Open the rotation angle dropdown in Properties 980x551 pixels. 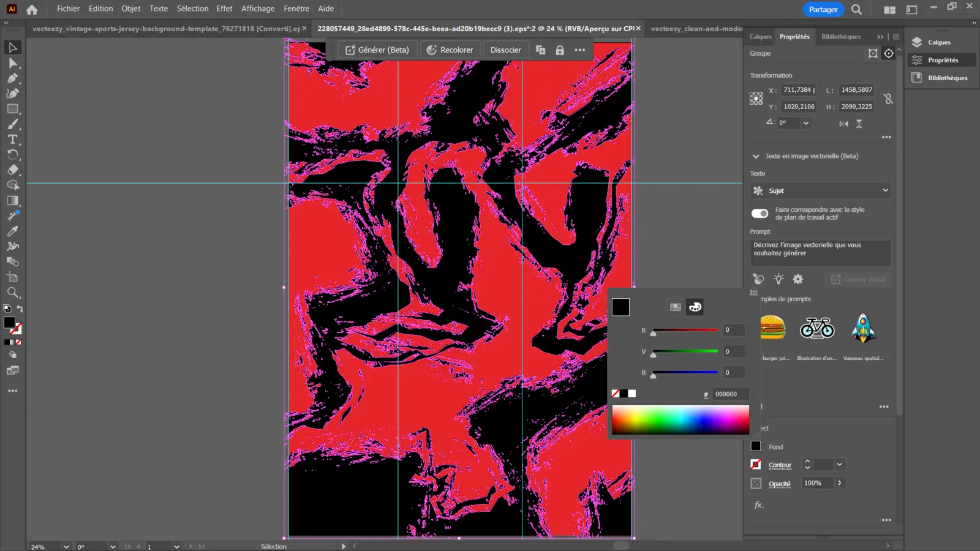point(806,123)
